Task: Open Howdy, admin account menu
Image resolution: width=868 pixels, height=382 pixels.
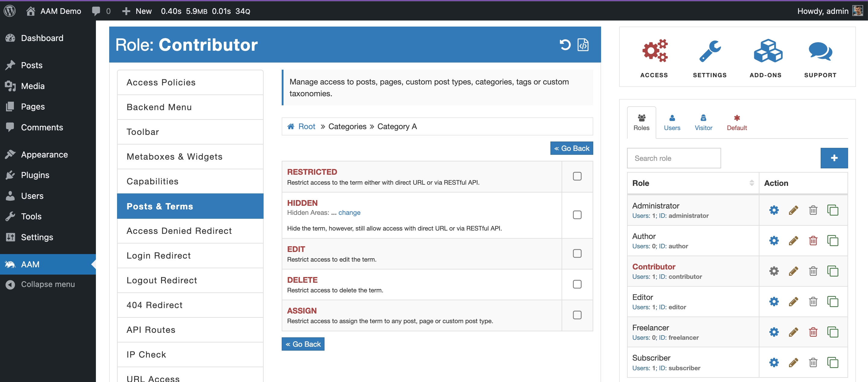Action: (830, 11)
